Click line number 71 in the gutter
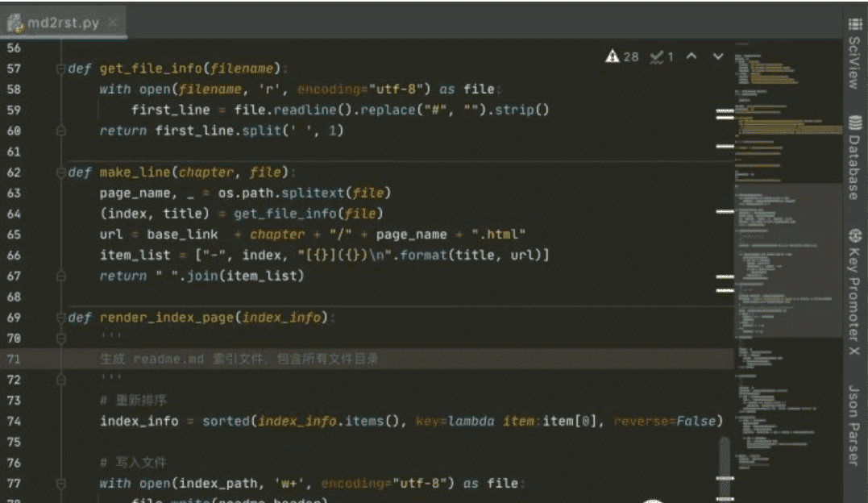The height and width of the screenshot is (503, 868). [x=14, y=359]
